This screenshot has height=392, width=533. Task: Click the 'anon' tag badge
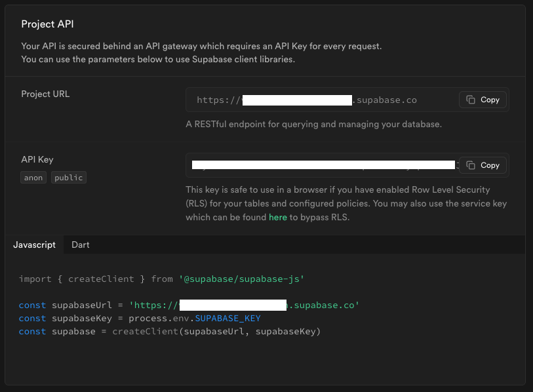(33, 178)
